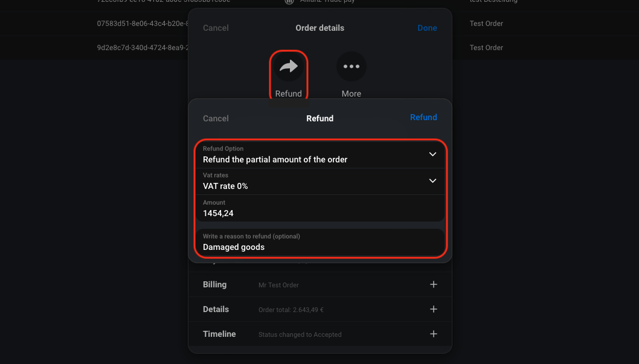Cancel the Refund dialog
Screen dimensions: 639x364
coord(216,118)
